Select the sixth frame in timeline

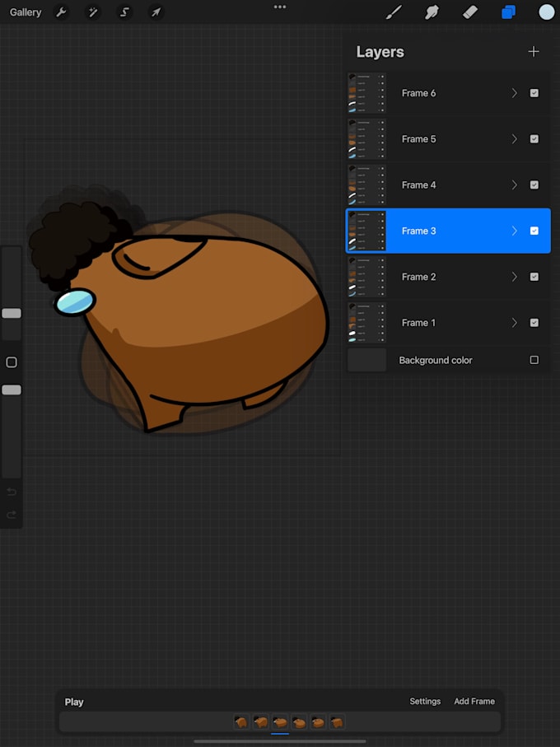click(x=337, y=721)
